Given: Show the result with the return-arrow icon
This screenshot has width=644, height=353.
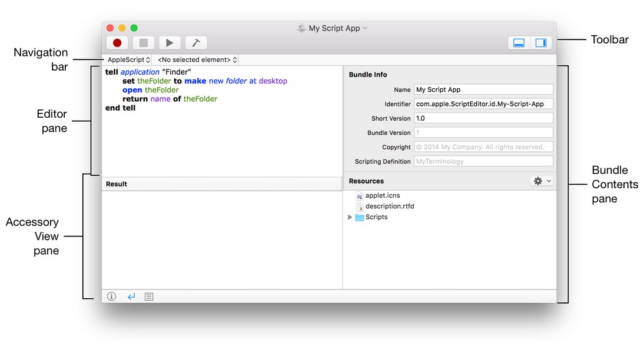Looking at the screenshot, I should pos(131,297).
